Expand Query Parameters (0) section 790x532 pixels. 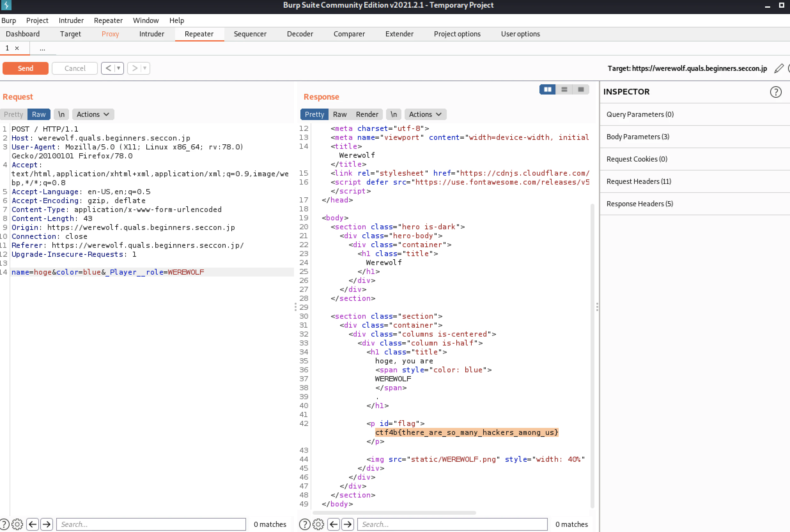point(694,114)
